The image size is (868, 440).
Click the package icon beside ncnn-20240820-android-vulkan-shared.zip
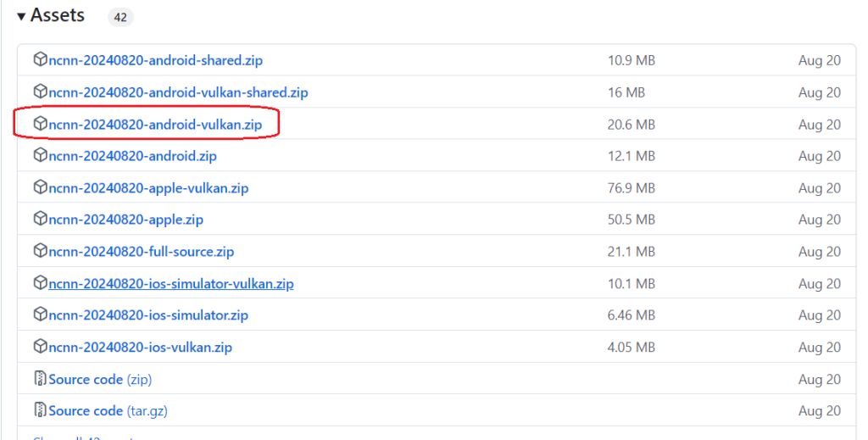(40, 92)
